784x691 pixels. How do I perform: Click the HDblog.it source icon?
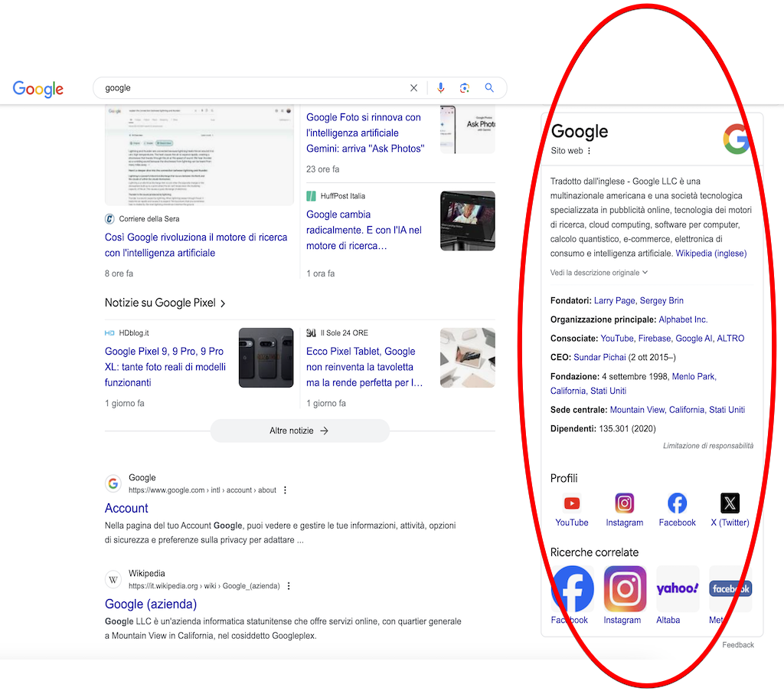109,332
